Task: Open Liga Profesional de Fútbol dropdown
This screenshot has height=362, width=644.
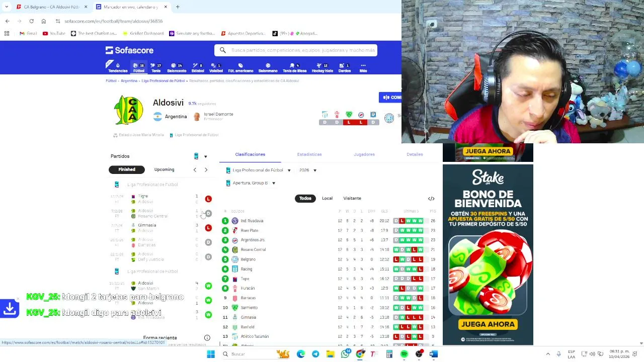Action: pos(259,170)
